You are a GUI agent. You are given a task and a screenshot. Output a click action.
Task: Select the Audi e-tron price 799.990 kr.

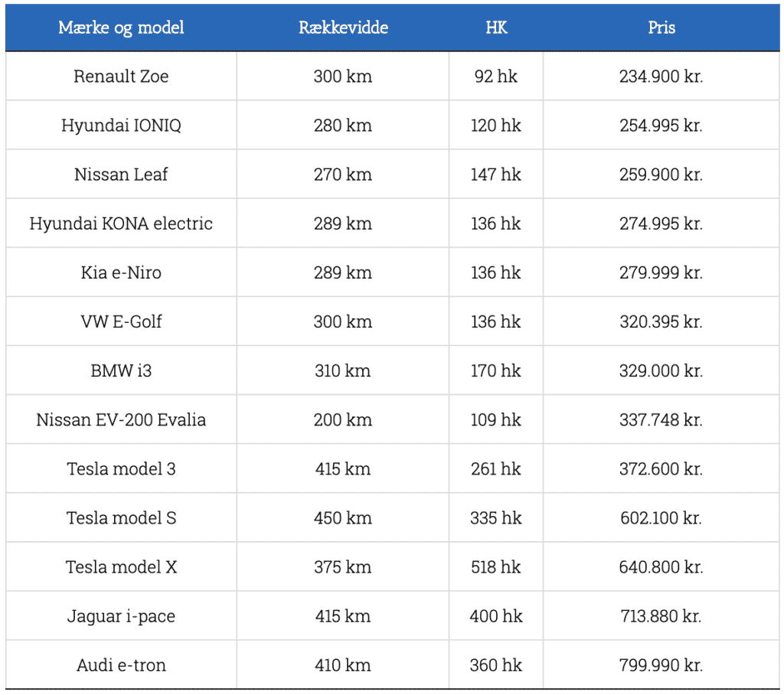(x=661, y=665)
